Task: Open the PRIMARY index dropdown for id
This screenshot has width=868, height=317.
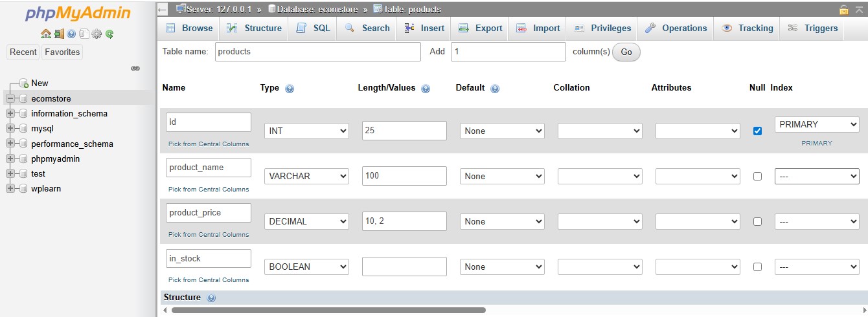Action: (816, 124)
